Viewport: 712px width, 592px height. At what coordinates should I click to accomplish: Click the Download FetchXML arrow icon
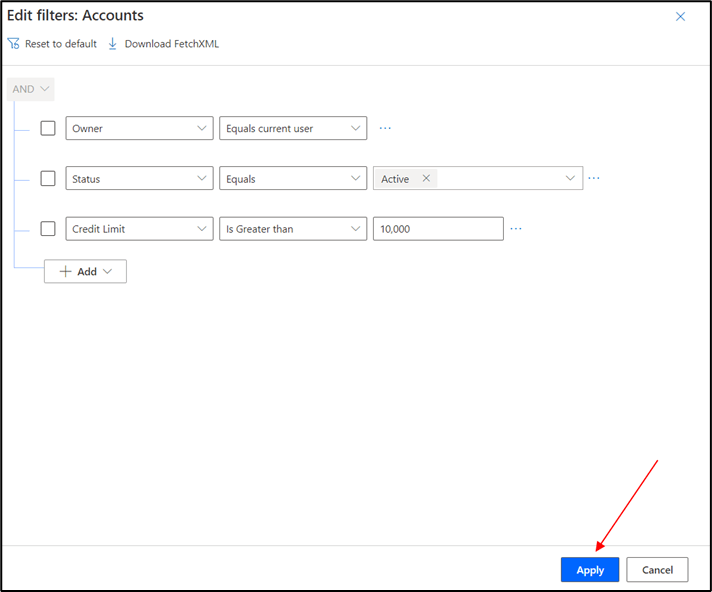(x=113, y=44)
